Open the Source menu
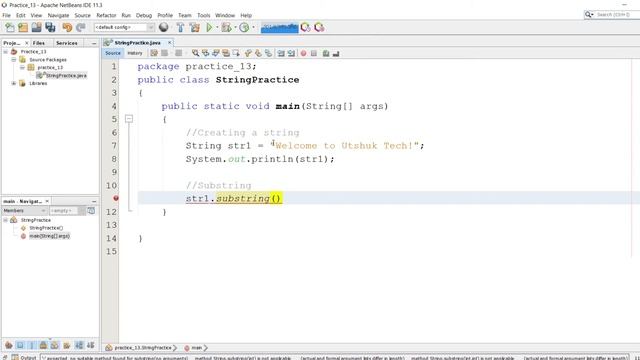Screen dimensions: 640x360 click(x=82, y=15)
